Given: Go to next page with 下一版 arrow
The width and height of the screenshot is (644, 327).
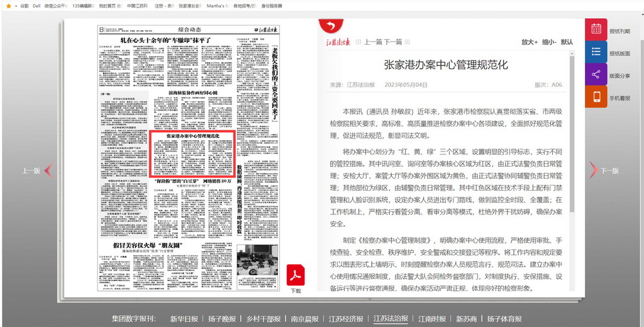Looking at the screenshot, I should coord(592,170).
